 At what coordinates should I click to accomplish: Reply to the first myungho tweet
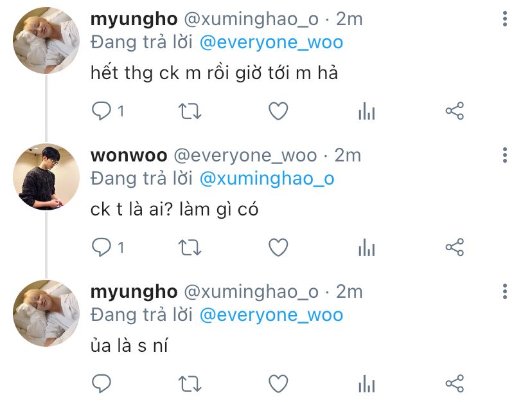pyautogui.click(x=102, y=111)
